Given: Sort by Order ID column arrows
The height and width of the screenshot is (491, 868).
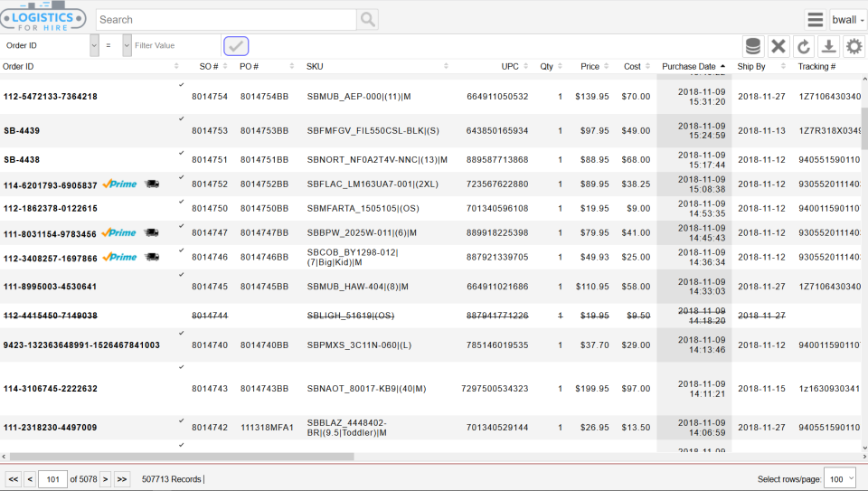Looking at the screenshot, I should [x=176, y=66].
